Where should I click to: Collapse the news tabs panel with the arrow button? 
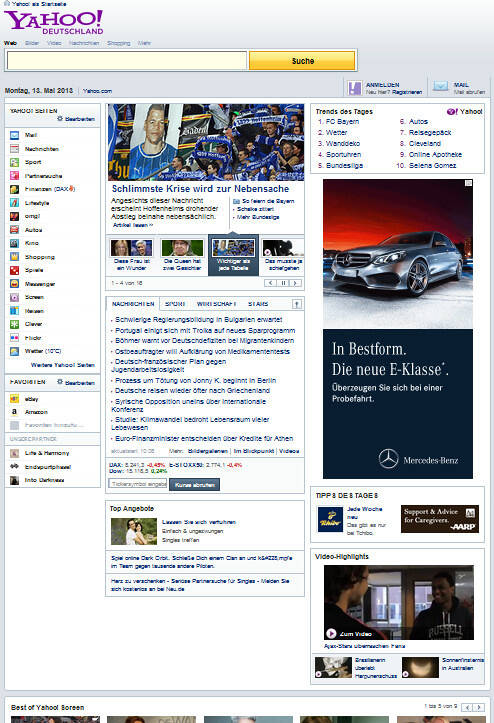(297, 304)
